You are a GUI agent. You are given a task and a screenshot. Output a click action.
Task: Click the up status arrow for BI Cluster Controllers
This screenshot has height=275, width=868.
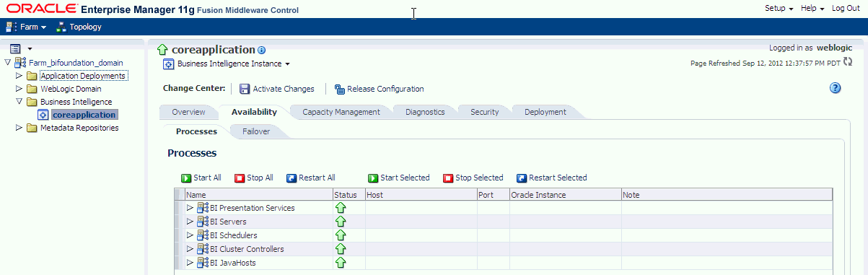pyautogui.click(x=341, y=249)
